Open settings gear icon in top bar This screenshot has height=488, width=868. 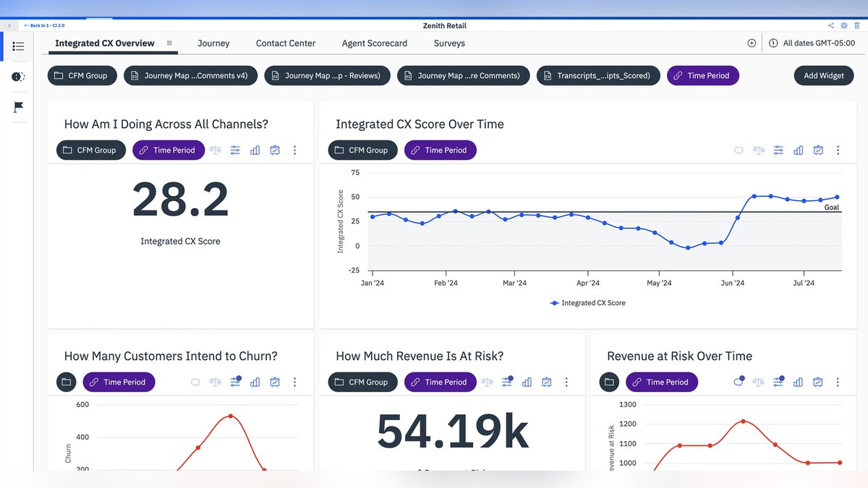(x=843, y=25)
